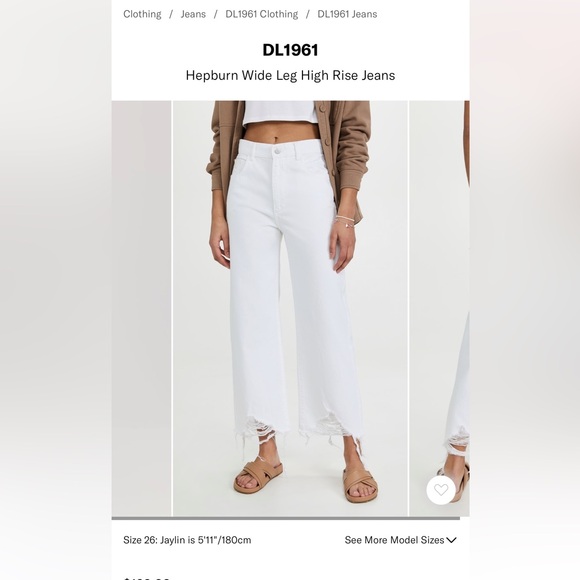Go to the Clothing breadcrumb
This screenshot has width=580, height=580.
[142, 14]
